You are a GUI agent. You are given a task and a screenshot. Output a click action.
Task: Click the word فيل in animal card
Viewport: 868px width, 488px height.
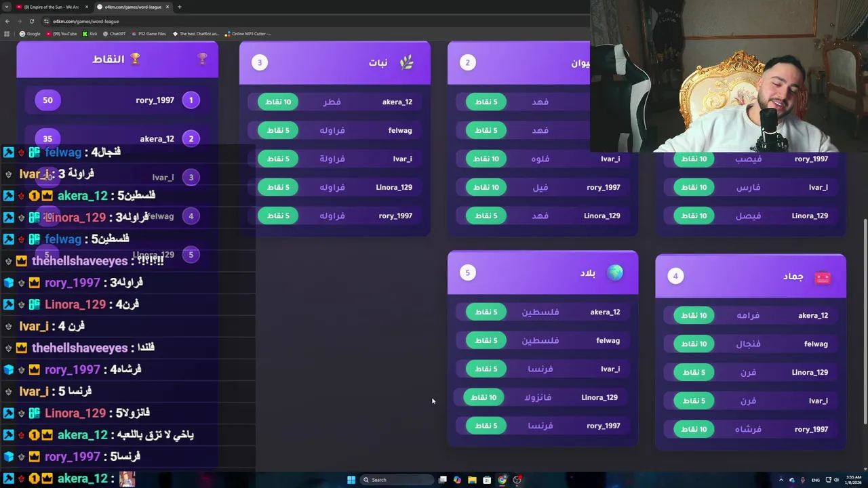(x=540, y=187)
